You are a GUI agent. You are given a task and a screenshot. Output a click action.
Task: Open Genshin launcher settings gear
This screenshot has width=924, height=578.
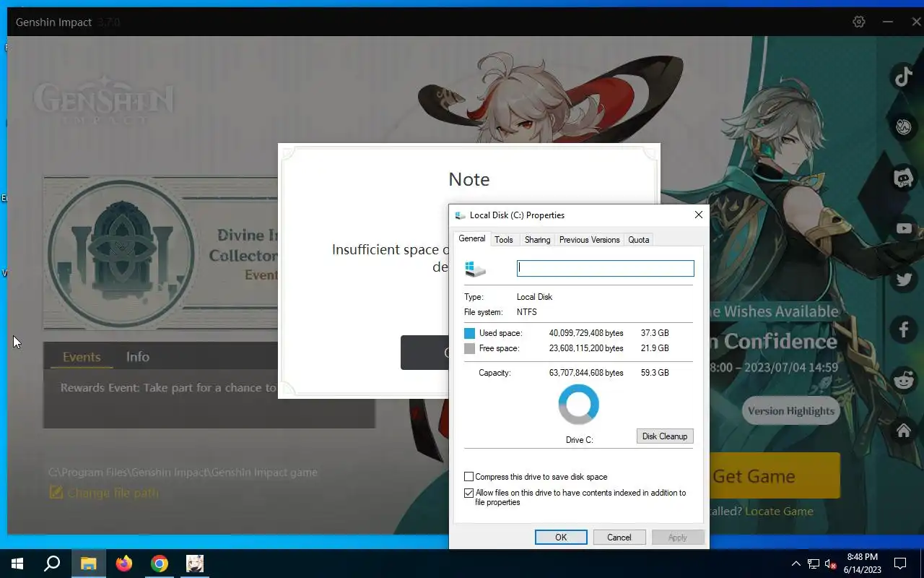tap(859, 22)
